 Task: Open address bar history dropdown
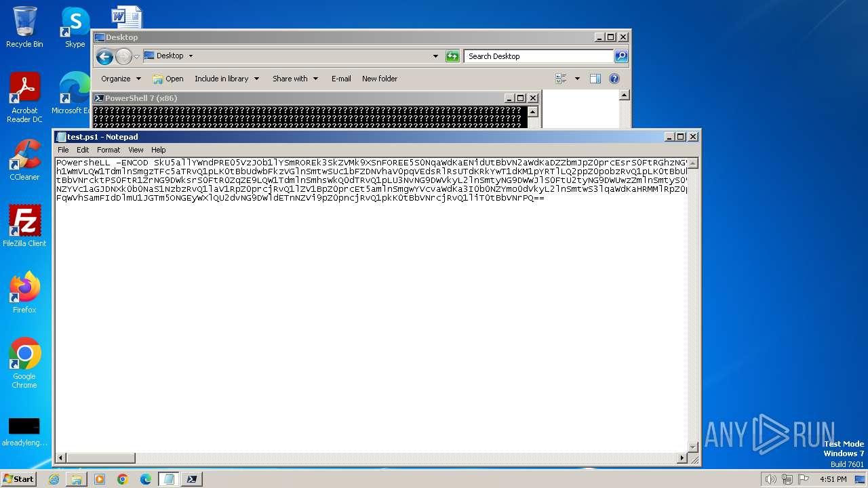(x=435, y=56)
